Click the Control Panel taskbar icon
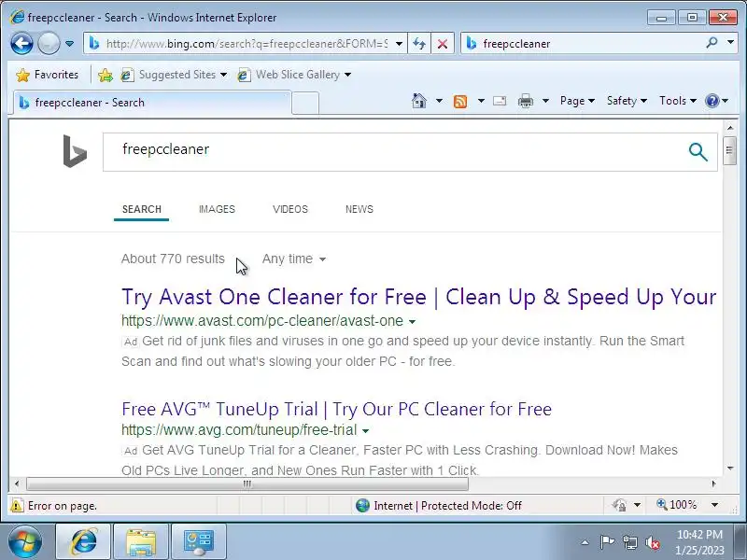Screen dimensions: 747x560 tap(199, 542)
